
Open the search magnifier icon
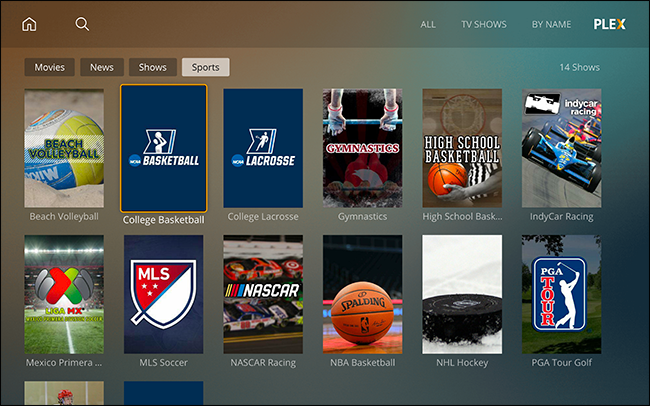tap(82, 24)
